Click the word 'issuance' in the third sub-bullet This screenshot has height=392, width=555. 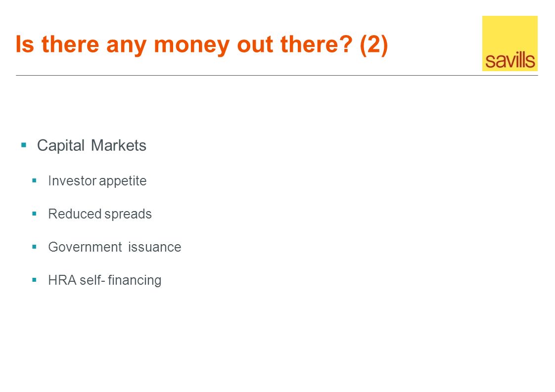click(x=155, y=247)
